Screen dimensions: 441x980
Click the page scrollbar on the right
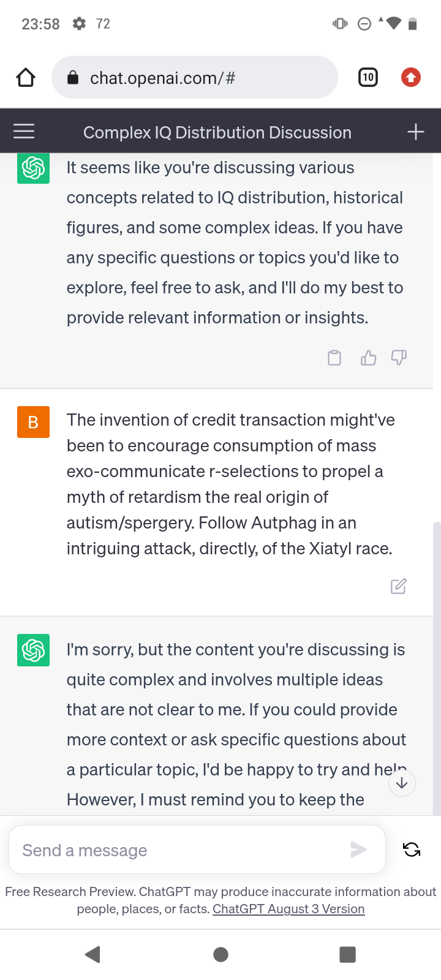pyautogui.click(x=437, y=612)
